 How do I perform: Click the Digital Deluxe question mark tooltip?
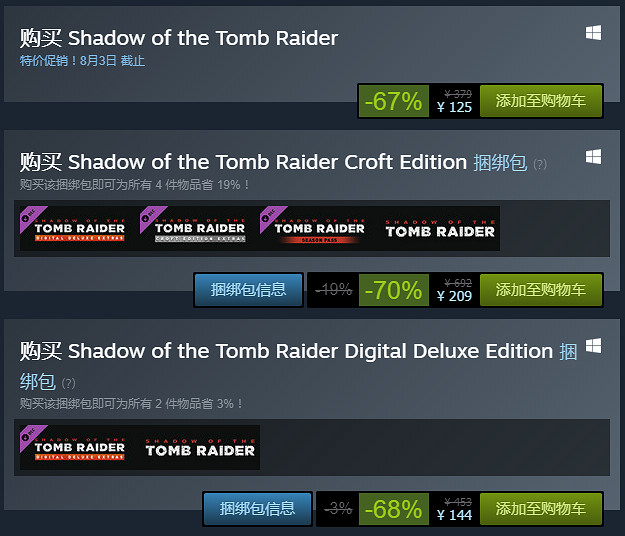pyautogui.click(x=68, y=383)
